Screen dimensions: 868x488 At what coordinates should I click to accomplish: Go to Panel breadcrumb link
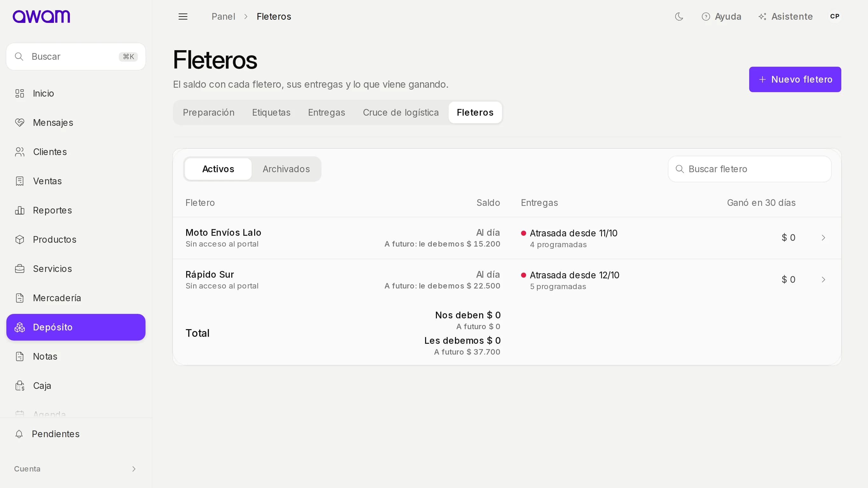223,17
